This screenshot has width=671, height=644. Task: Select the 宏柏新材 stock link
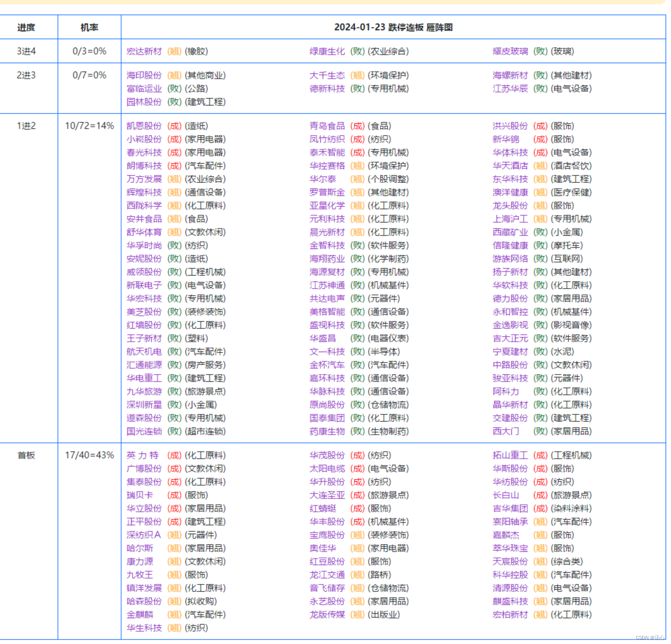click(510, 614)
